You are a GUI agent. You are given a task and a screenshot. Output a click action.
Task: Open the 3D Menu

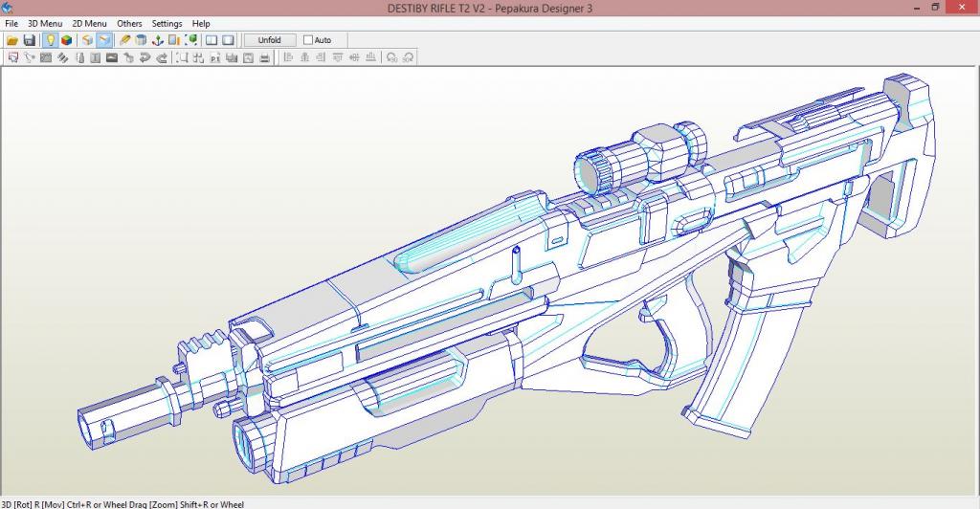pyautogui.click(x=44, y=23)
